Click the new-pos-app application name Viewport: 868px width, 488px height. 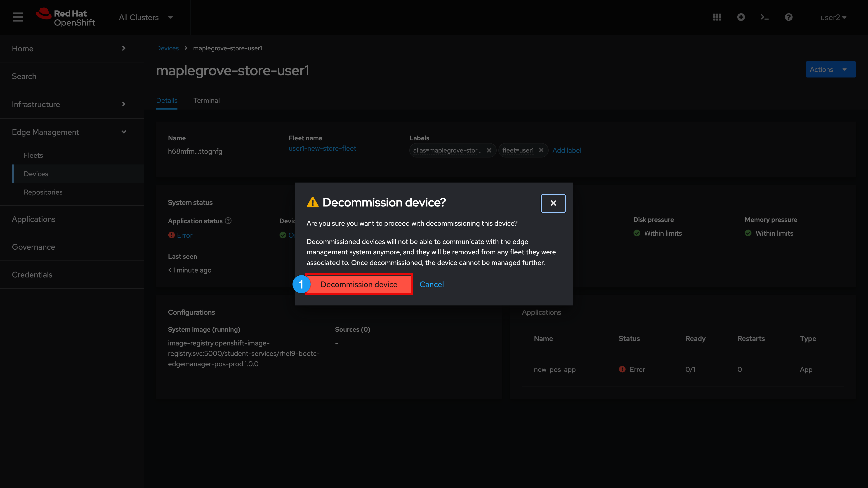click(x=555, y=369)
